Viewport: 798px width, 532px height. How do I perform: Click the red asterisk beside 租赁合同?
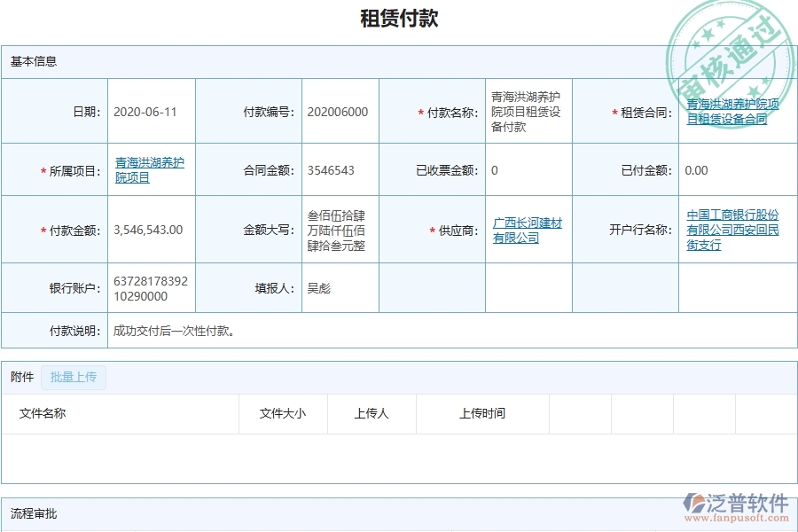(614, 111)
